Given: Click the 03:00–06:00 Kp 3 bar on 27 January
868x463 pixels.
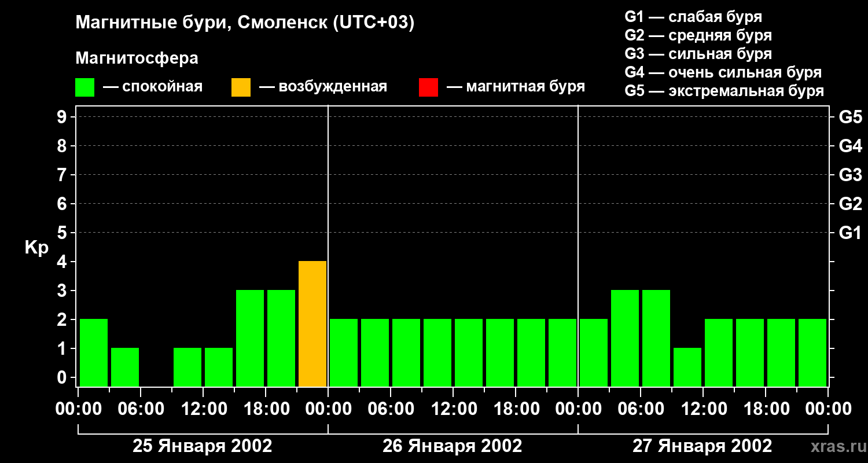Looking at the screenshot, I should click(625, 339).
